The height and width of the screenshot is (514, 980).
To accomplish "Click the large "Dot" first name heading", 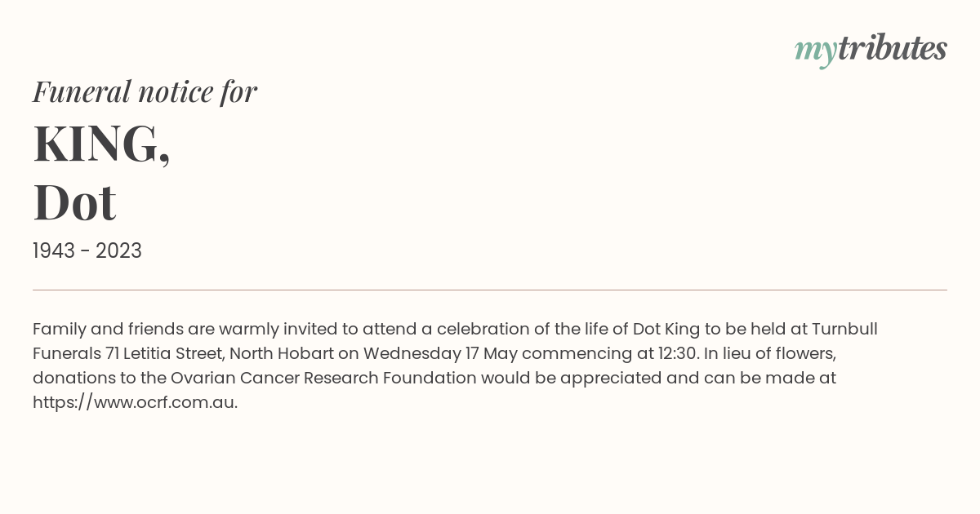I will (74, 202).
